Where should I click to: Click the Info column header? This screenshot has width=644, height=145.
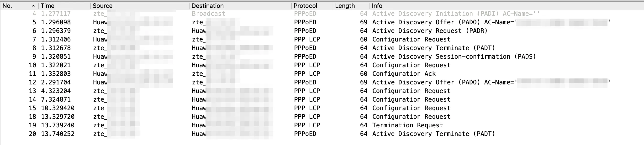coord(377,6)
